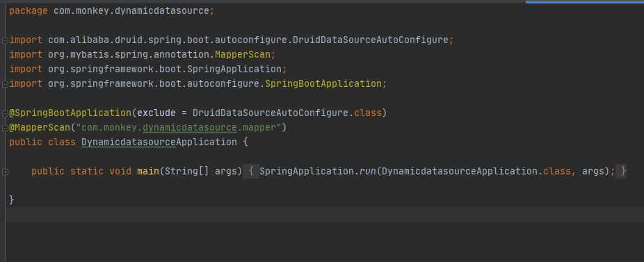The height and width of the screenshot is (262, 644).
Task: Toggle the fold marker beside @SpringBootApplication line
Action: pos(5,113)
